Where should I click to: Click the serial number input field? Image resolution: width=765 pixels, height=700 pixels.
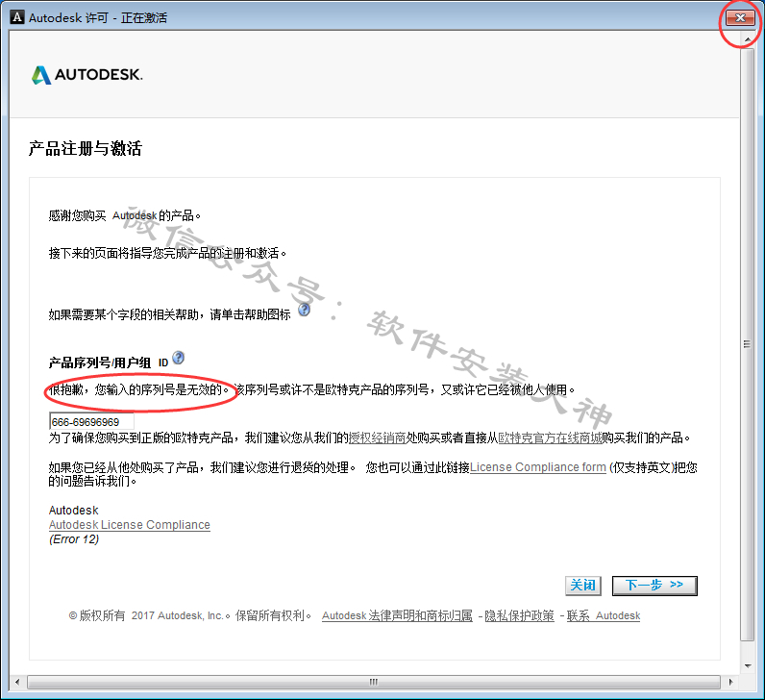(91, 422)
